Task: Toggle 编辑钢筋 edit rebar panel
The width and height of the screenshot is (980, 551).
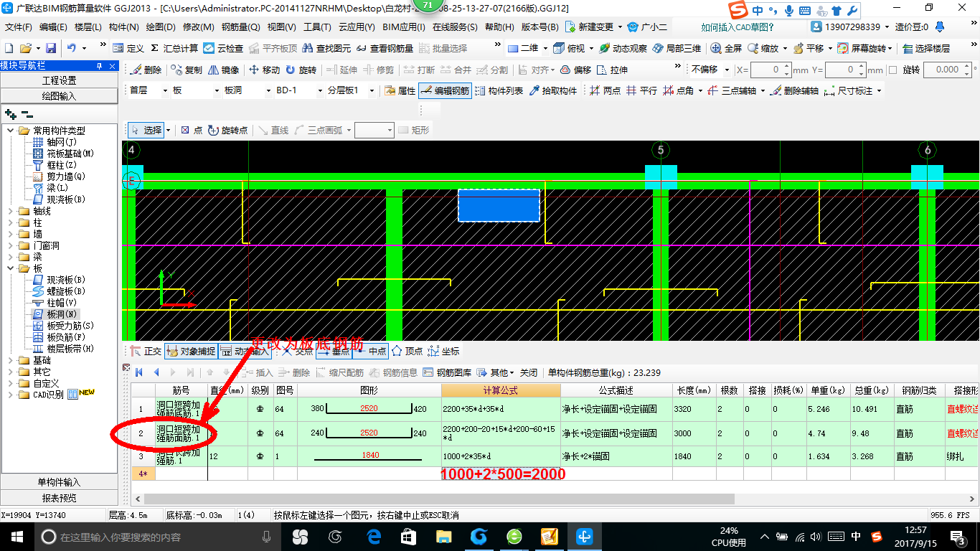Action: pyautogui.click(x=445, y=91)
